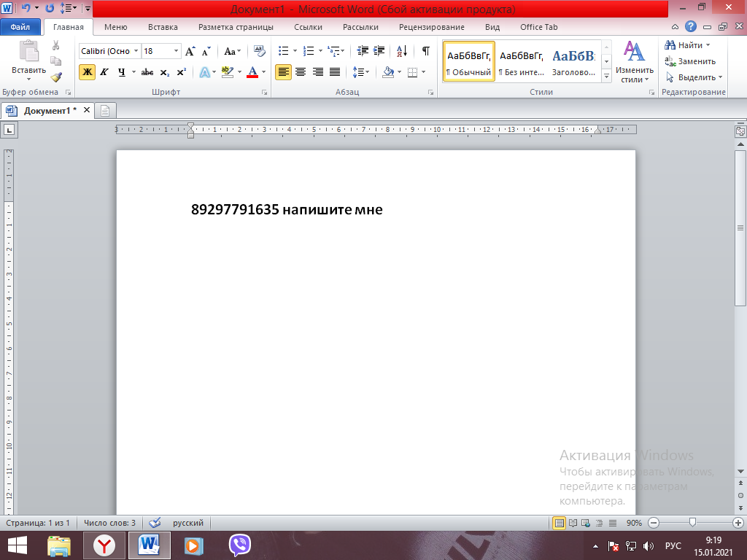Click the Clear Formatting eraser icon

(260, 51)
